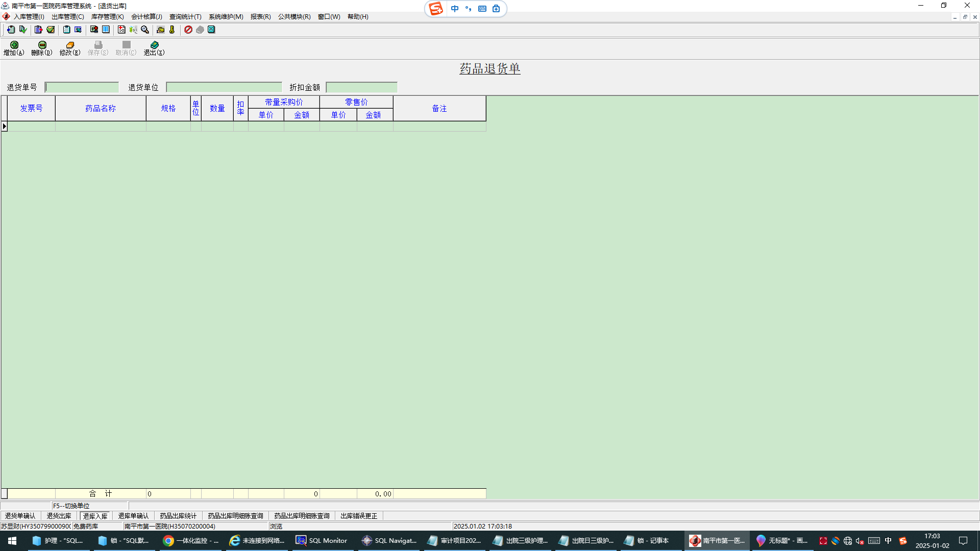This screenshot has width=980, height=551.
Task: Switch to the 出库错误更正 tab
Action: coord(359,516)
